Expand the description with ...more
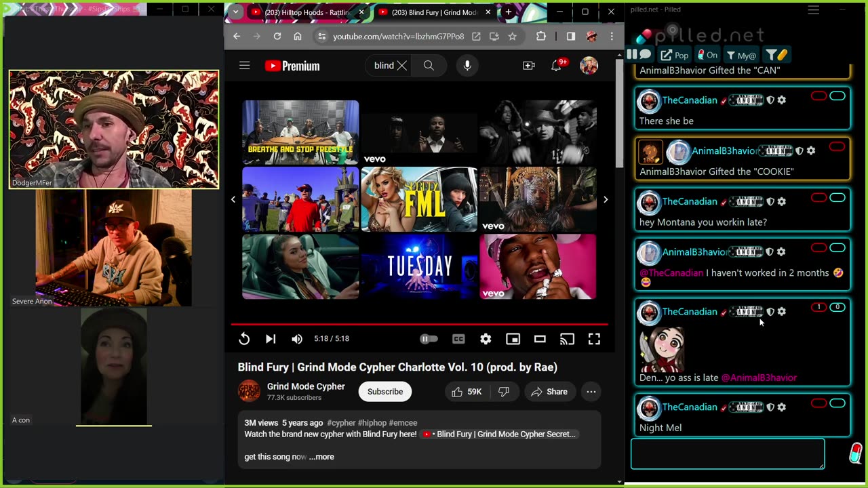This screenshot has height=488, width=868. point(321,457)
